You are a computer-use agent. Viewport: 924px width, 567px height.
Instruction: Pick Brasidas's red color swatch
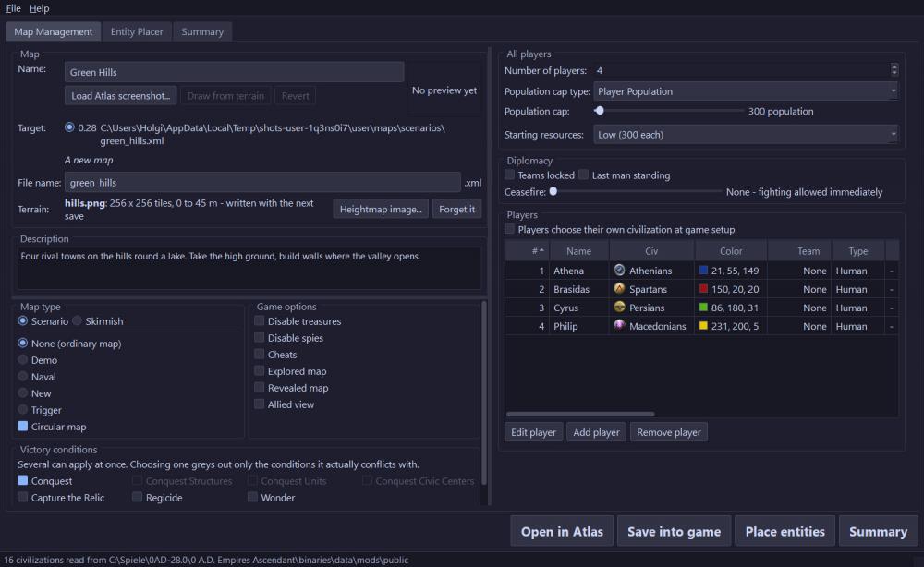703,288
